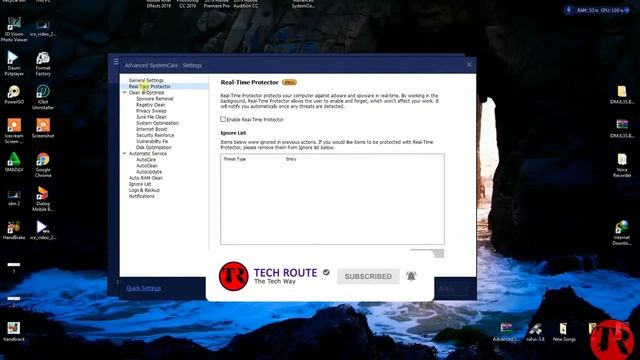Open the Dialog Mobile B... desktop icon
This screenshot has height=360, width=640.
pyautogui.click(x=43, y=199)
